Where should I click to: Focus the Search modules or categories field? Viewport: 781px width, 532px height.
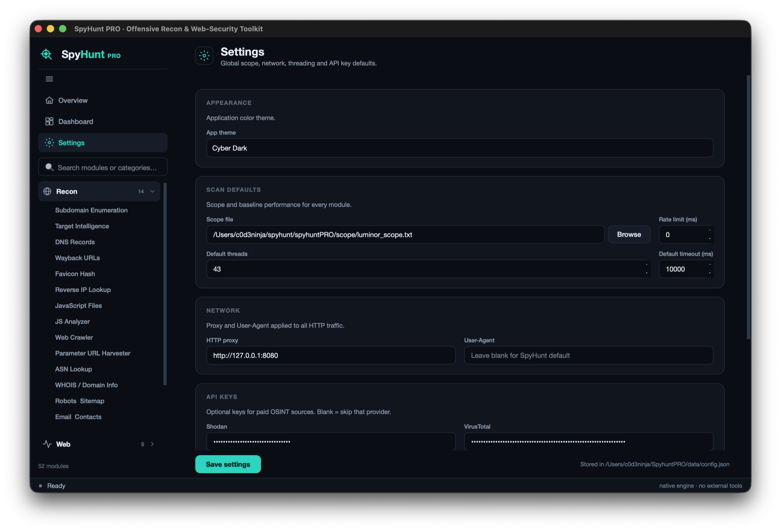[103, 167]
